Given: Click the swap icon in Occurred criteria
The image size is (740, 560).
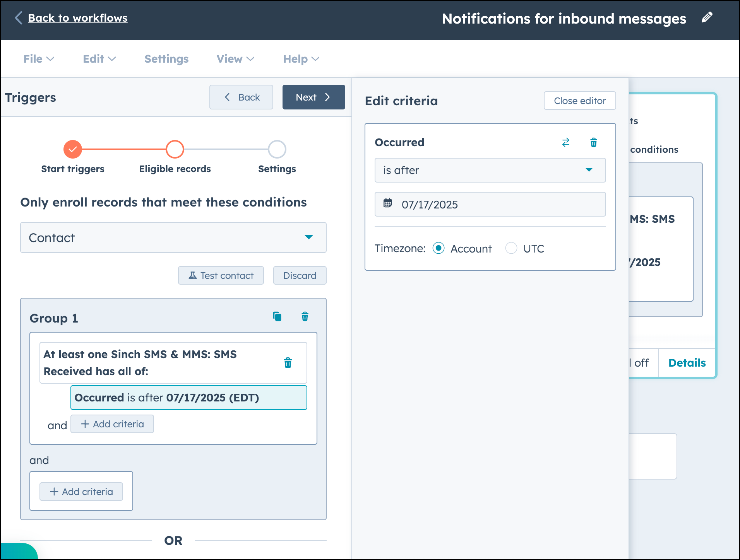Looking at the screenshot, I should click(566, 142).
